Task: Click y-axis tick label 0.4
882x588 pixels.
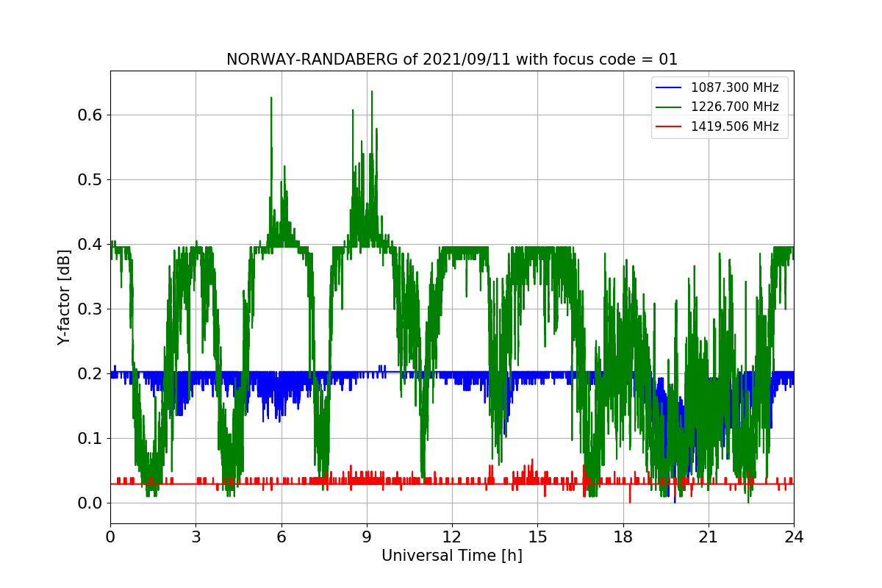Action: (90, 245)
